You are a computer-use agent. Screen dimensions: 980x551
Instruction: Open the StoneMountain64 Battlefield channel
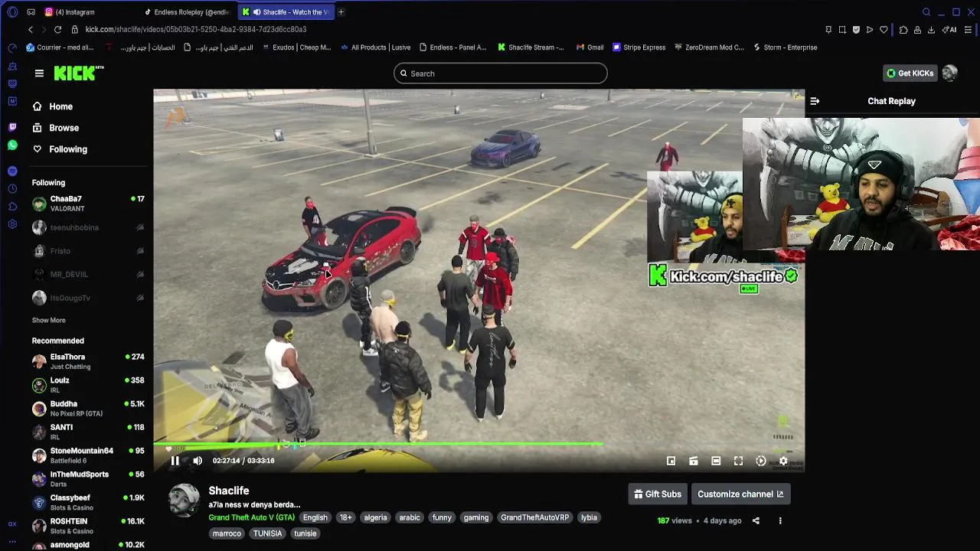(88, 455)
